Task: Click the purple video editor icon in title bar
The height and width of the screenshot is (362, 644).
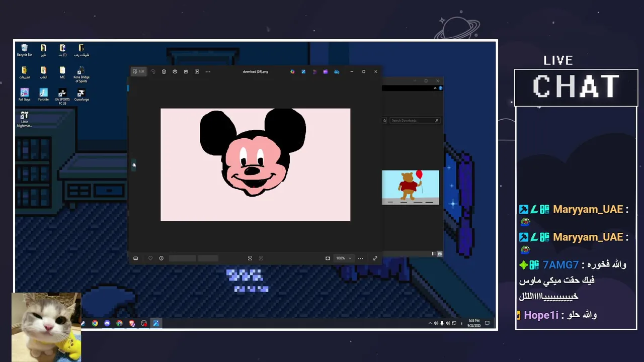Action: tap(326, 71)
